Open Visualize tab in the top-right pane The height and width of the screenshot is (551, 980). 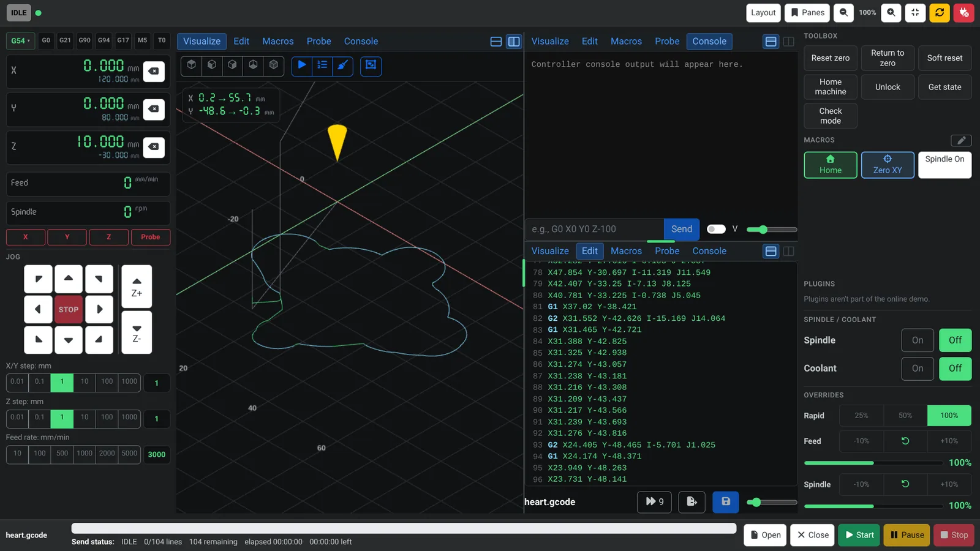click(550, 42)
